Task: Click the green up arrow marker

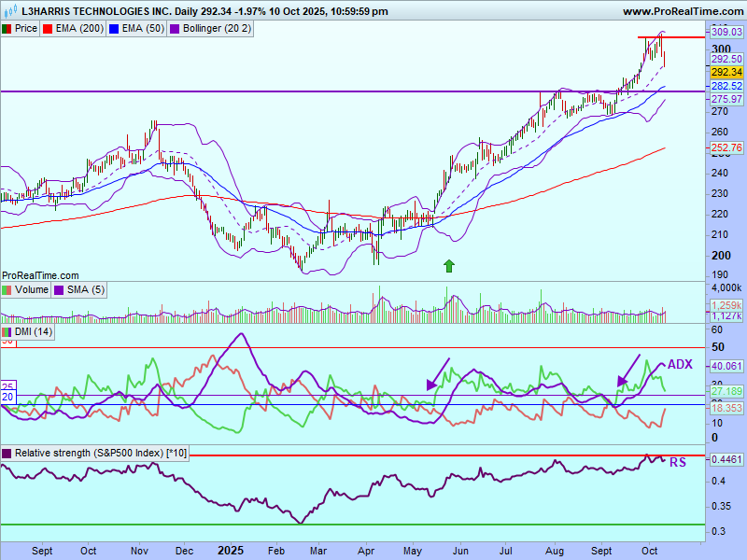Action: tap(449, 266)
